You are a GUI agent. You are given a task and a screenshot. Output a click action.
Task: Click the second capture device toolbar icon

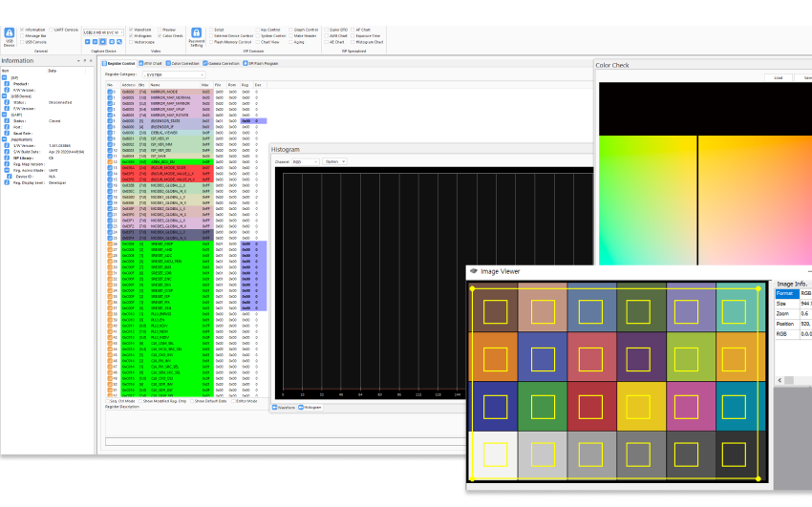pyautogui.click(x=96, y=41)
